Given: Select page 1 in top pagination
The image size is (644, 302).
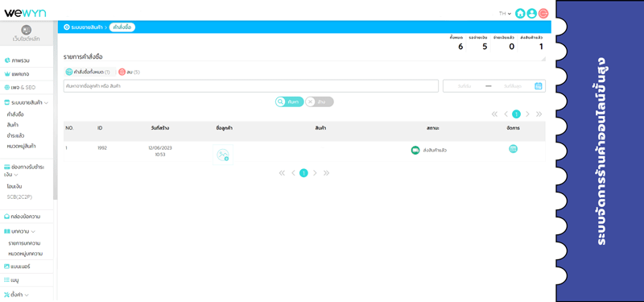Looking at the screenshot, I should point(516,114).
